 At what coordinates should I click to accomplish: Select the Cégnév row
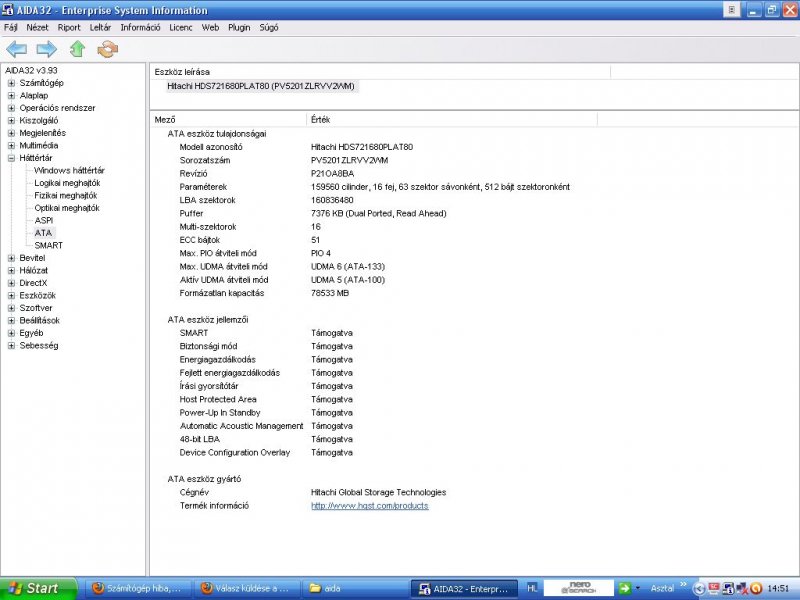[x=313, y=492]
